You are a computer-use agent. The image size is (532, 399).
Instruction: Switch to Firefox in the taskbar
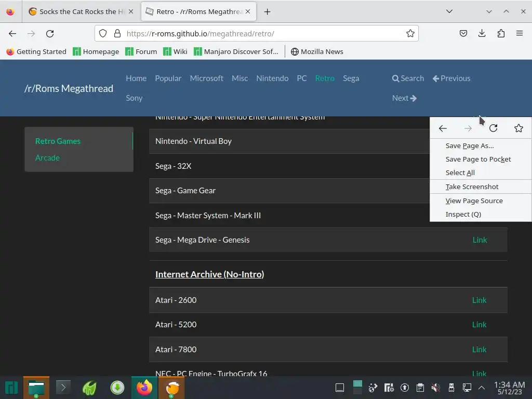[x=144, y=388]
